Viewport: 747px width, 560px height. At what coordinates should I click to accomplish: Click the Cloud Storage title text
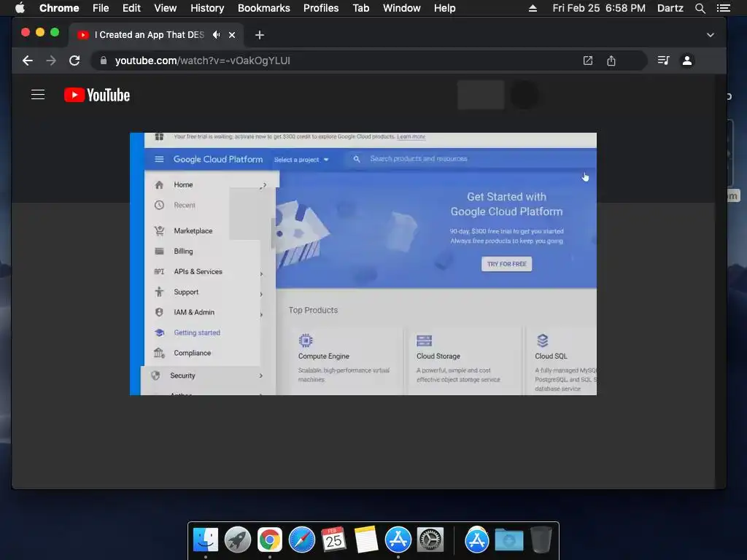(x=438, y=356)
